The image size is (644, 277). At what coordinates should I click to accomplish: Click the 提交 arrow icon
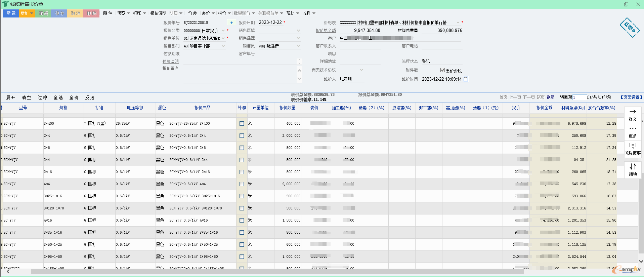pos(633,112)
